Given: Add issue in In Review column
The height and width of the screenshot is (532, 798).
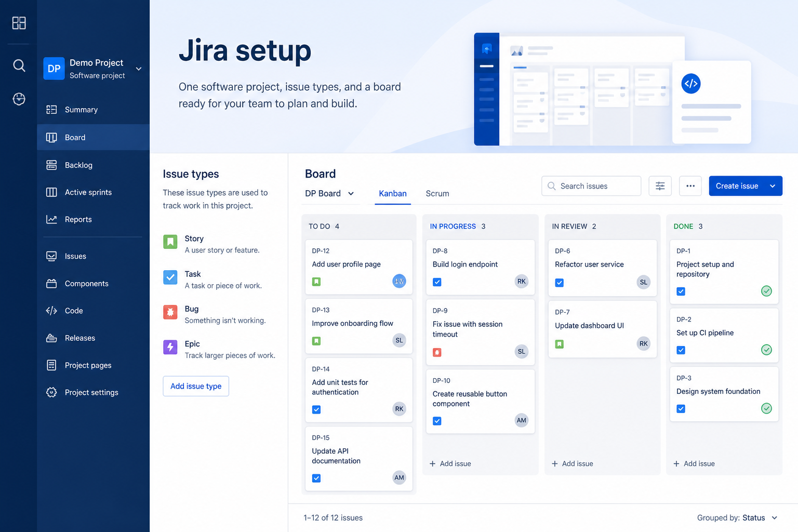Looking at the screenshot, I should coord(573,463).
